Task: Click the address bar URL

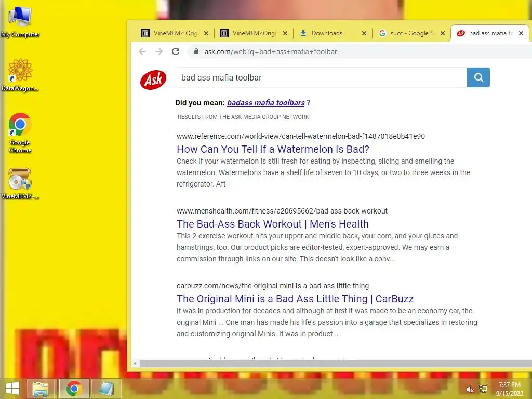Action: pyautogui.click(x=271, y=51)
